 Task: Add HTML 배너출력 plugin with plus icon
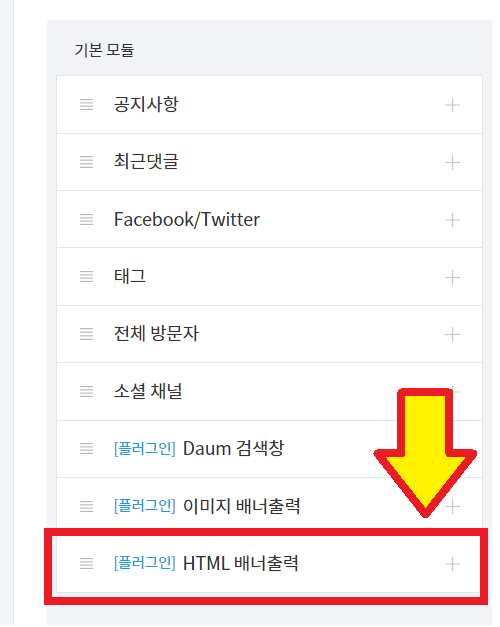click(x=452, y=564)
